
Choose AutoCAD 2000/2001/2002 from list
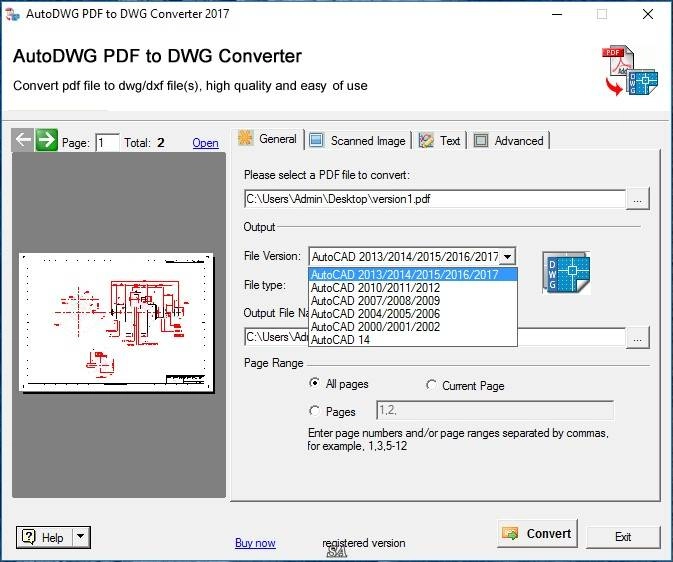coord(413,327)
